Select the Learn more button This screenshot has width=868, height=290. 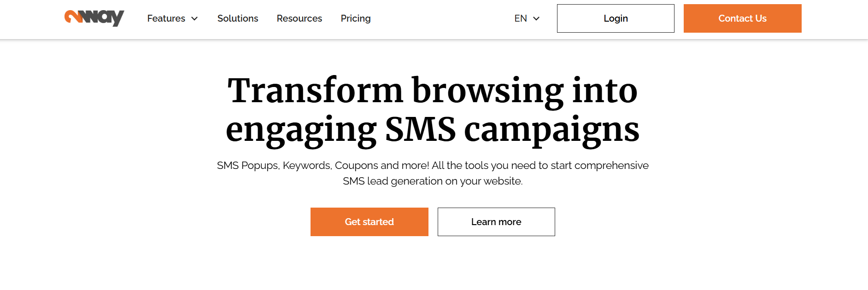pos(496,222)
